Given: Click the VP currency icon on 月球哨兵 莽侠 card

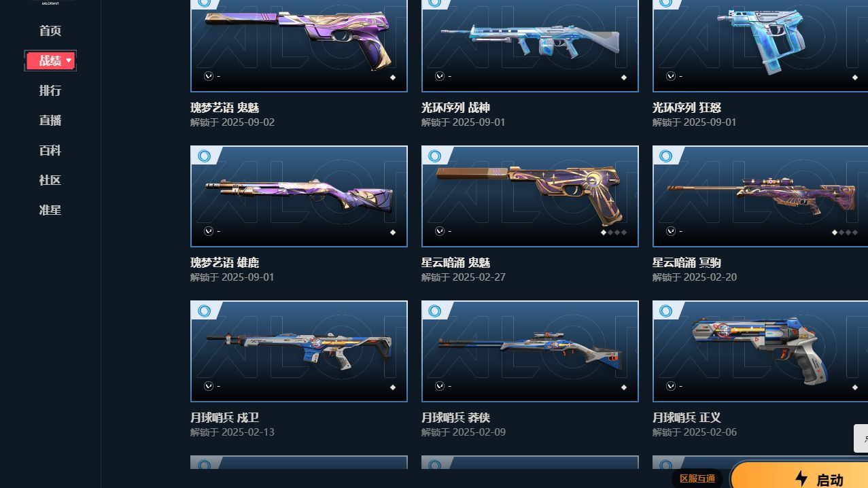Looking at the screenshot, I should (440, 386).
